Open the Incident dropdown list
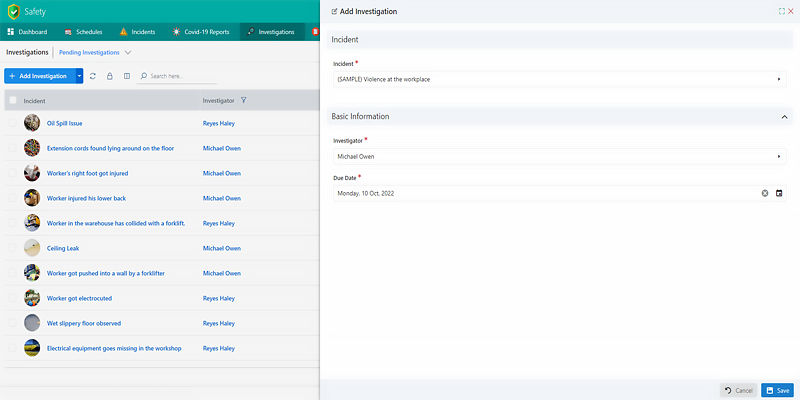Screen dimensions: 800x400 779,79
